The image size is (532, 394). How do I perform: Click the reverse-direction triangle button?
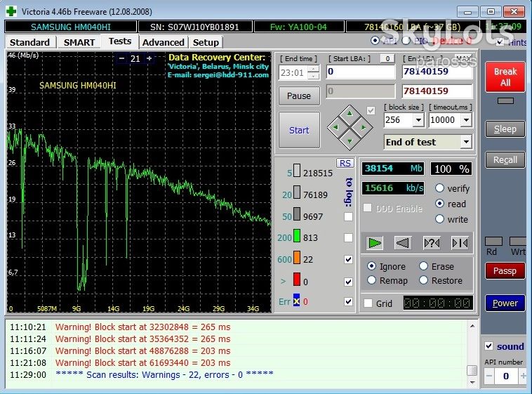(403, 243)
